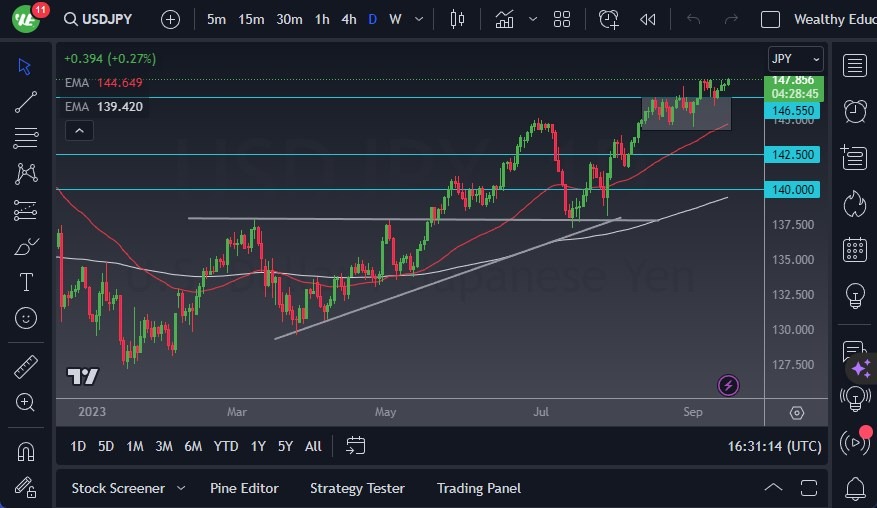Switch to the Pine Editor tab

[x=244, y=488]
